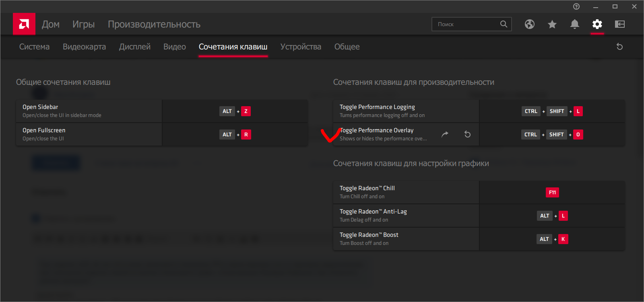Minimize the Radeon Software window
Screen dimensions: 644x302
596,6
